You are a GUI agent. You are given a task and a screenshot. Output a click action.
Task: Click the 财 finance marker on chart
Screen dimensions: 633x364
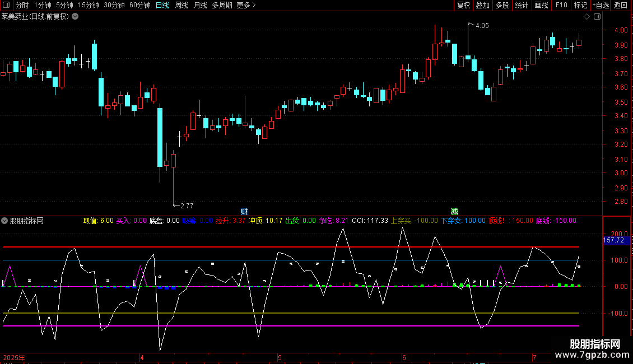tap(244, 212)
